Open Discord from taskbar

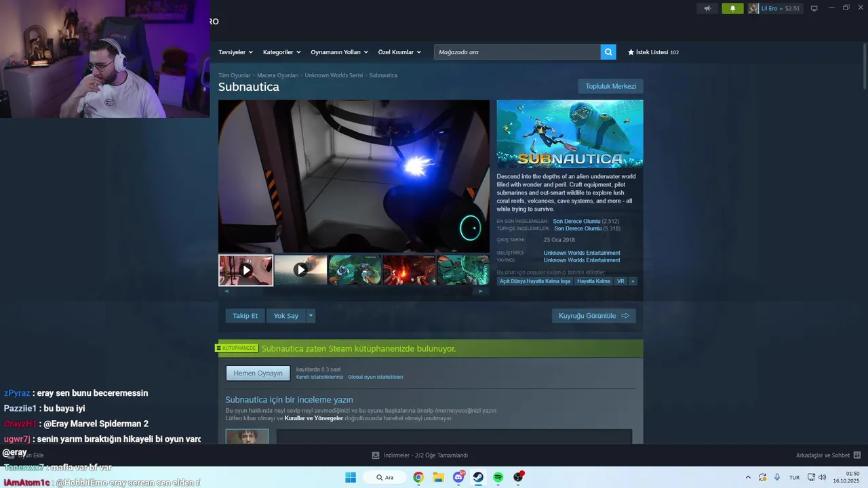[x=458, y=477]
